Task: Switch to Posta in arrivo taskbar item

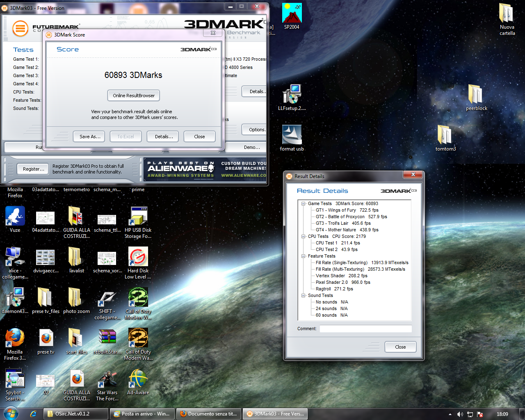Action: pos(142,414)
